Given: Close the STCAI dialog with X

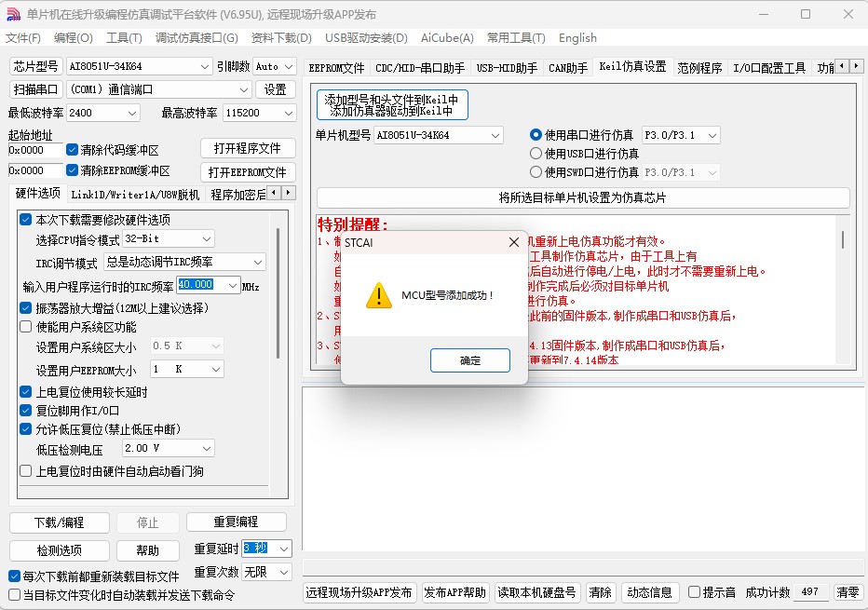Looking at the screenshot, I should point(514,242).
